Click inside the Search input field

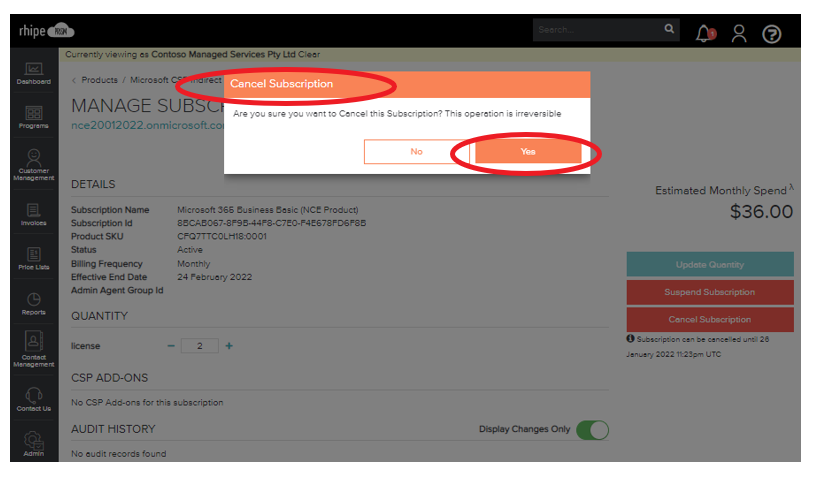[x=597, y=30]
